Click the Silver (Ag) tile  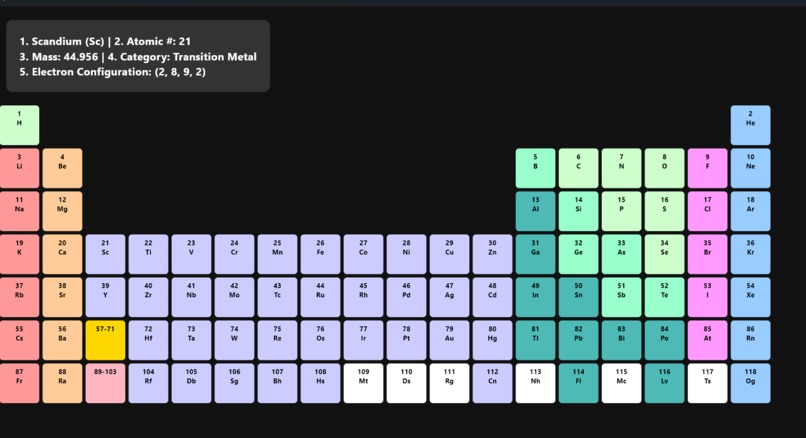(449, 297)
